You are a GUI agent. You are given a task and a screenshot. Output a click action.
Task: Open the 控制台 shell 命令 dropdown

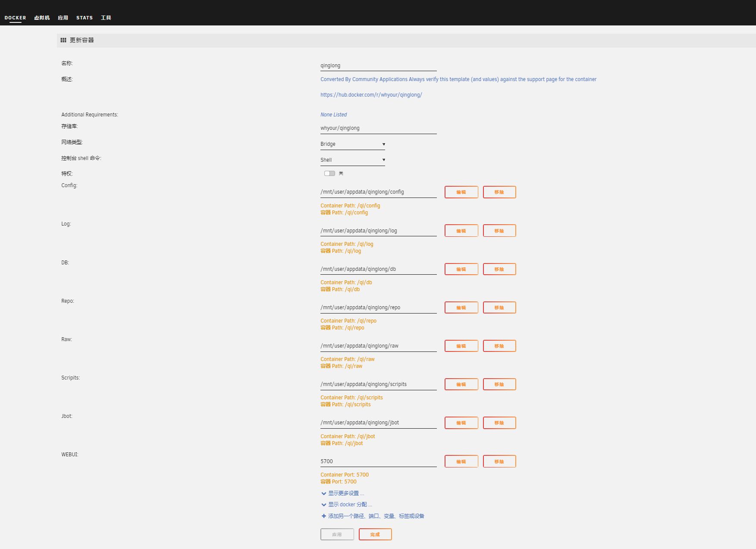(x=352, y=160)
